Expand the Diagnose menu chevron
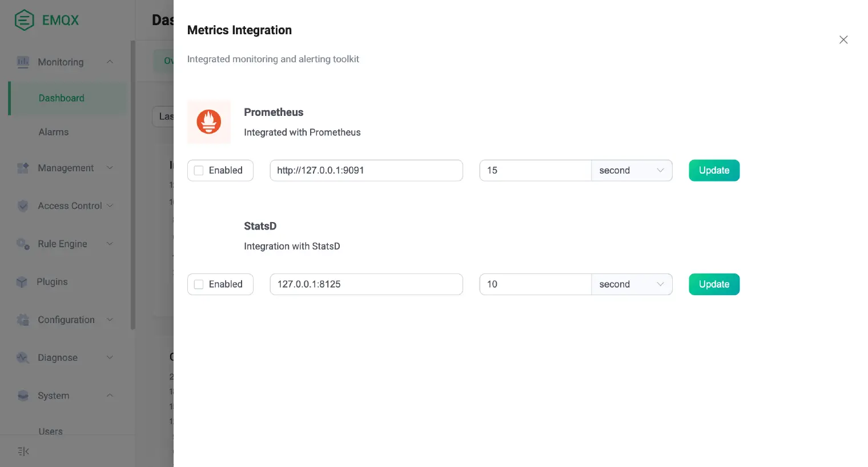 110,358
